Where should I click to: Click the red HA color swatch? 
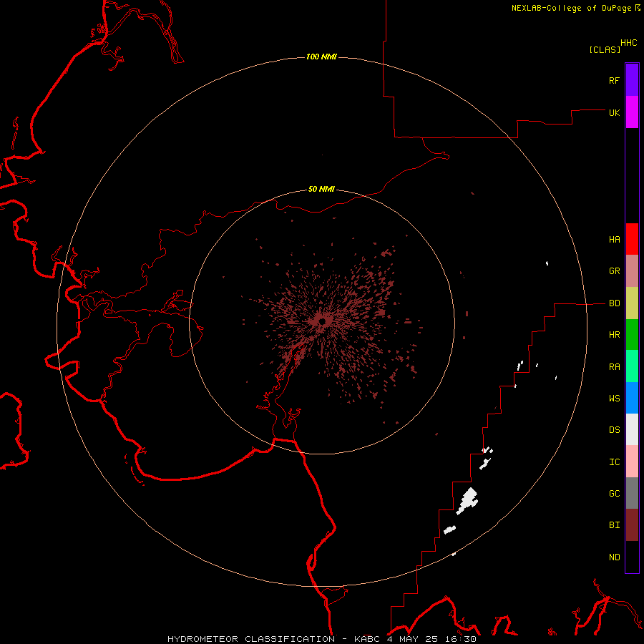(x=632, y=239)
